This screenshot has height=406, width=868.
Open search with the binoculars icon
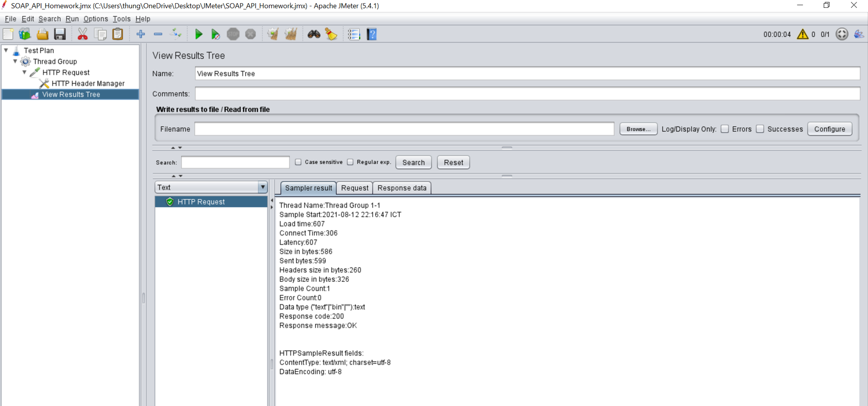[x=314, y=34]
